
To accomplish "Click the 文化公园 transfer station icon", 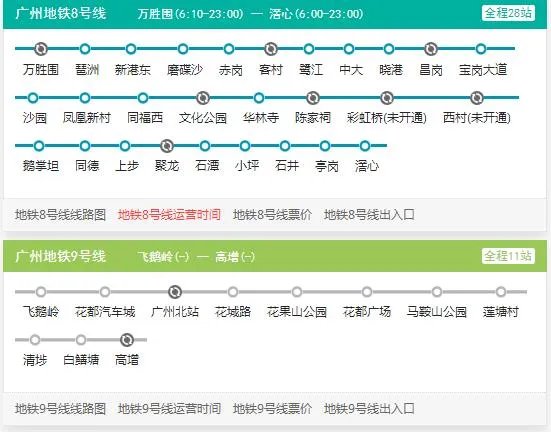I will pos(202,98).
